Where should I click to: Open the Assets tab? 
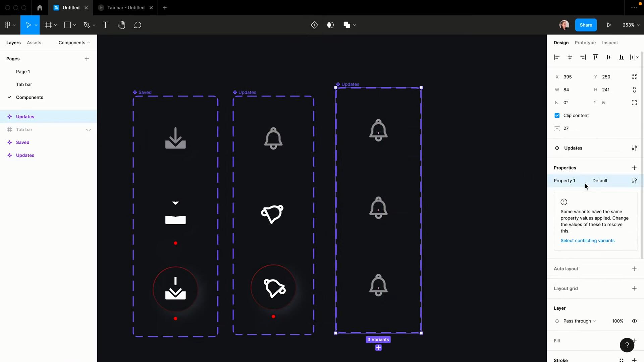coord(34,43)
